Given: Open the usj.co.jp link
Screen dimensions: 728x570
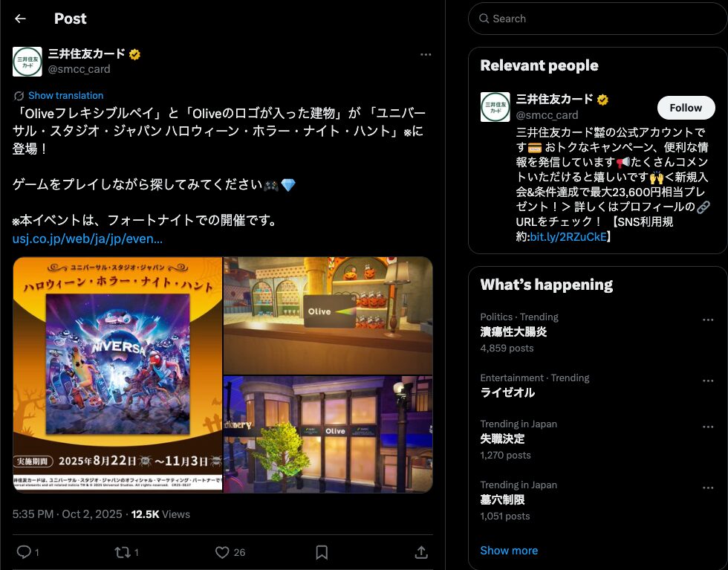Looking at the screenshot, I should (x=88, y=239).
